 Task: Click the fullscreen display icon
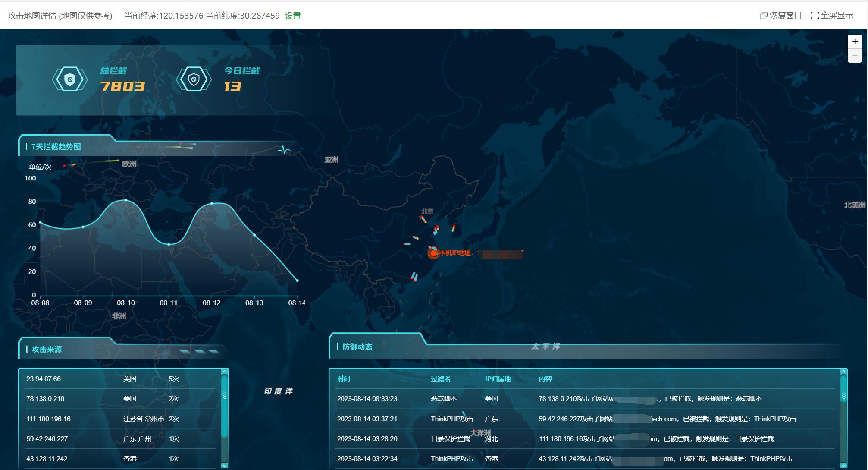(815, 16)
